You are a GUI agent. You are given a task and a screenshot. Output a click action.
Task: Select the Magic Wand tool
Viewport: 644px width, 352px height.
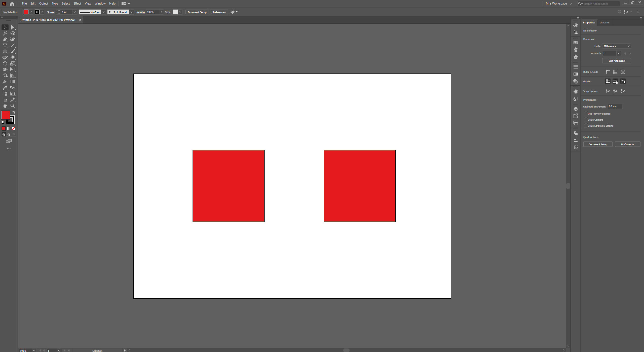(5, 33)
